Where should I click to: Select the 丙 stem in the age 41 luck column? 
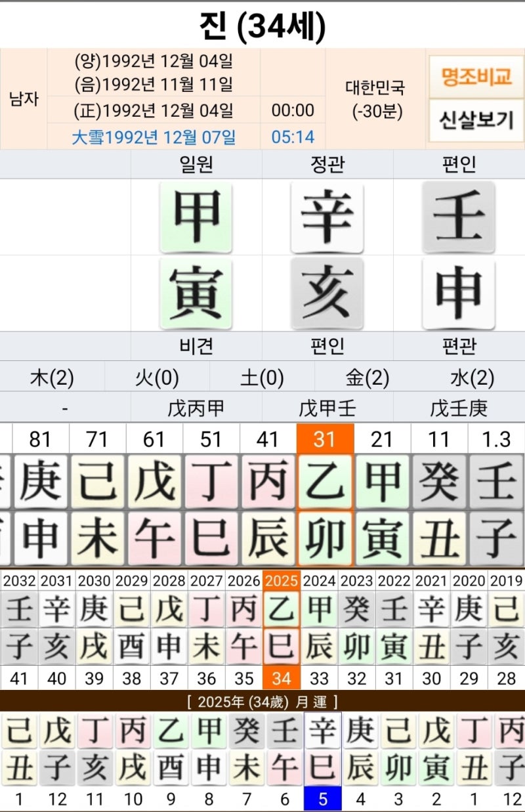click(x=268, y=482)
